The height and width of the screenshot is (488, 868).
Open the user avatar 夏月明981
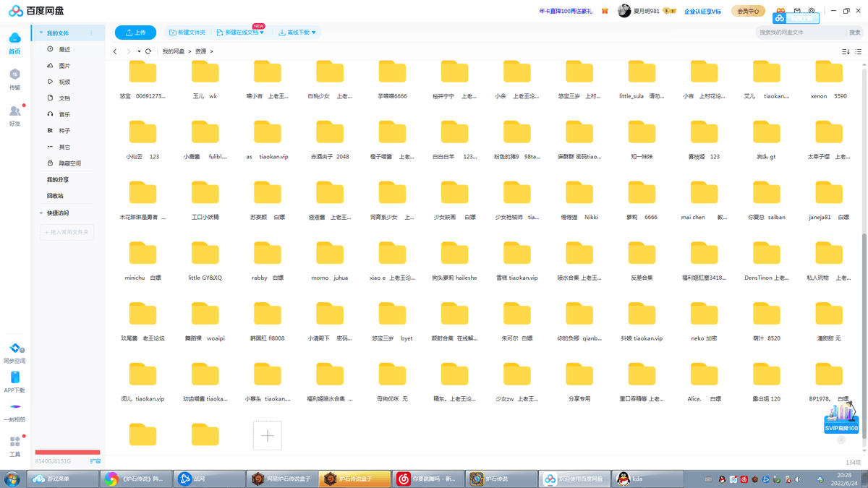click(624, 11)
